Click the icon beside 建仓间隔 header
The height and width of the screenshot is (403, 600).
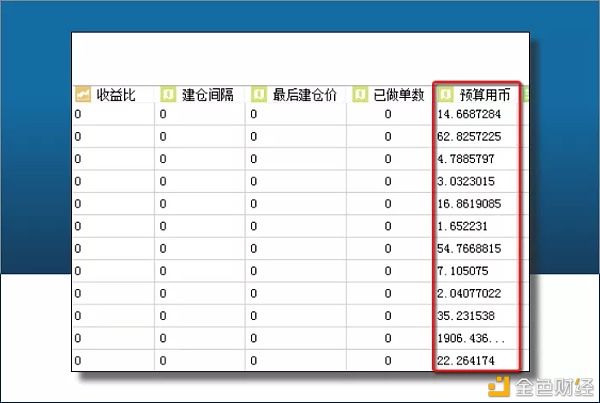pos(167,95)
